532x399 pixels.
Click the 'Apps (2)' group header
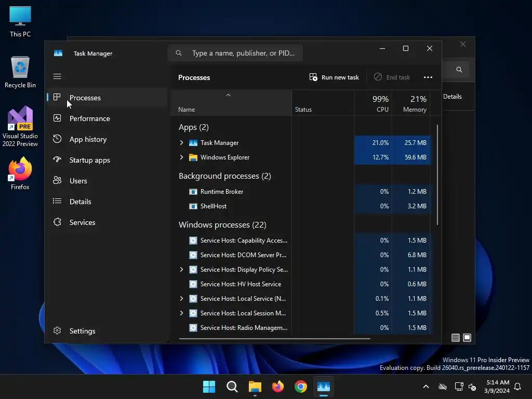193,127
